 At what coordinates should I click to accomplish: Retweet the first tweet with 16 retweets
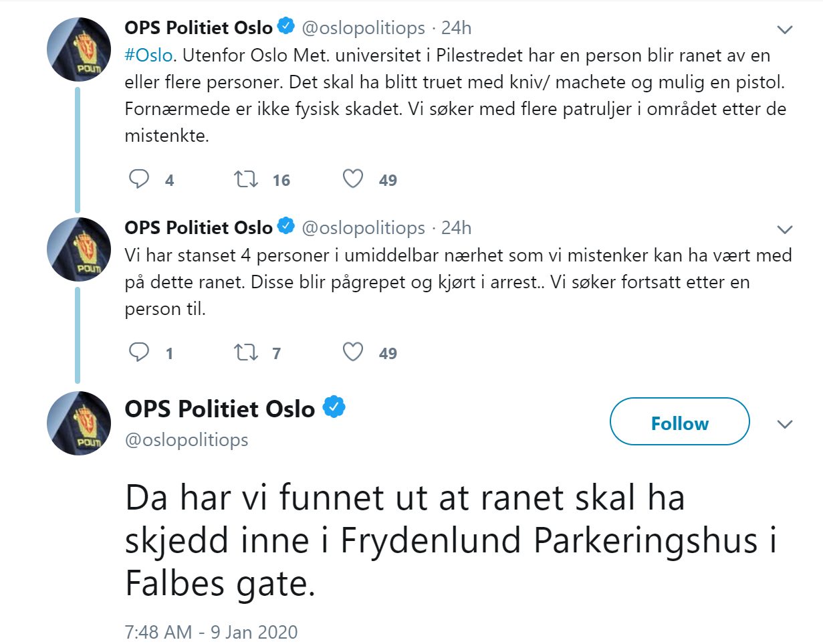[x=245, y=179]
